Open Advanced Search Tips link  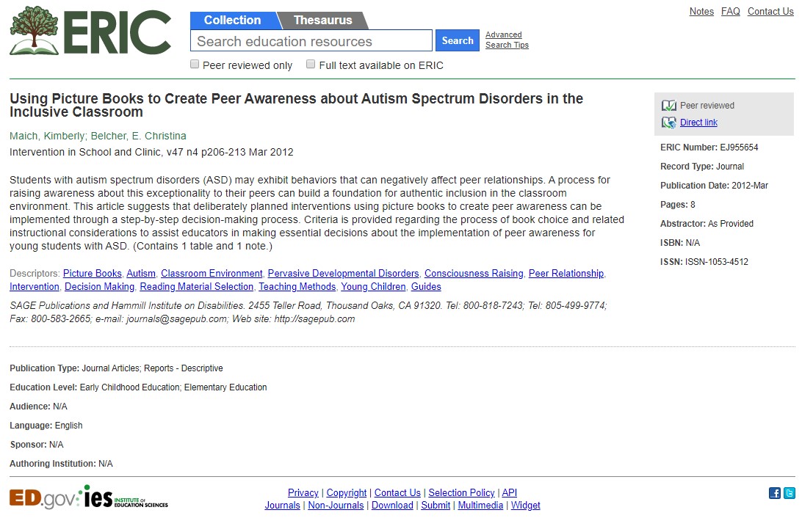point(507,40)
